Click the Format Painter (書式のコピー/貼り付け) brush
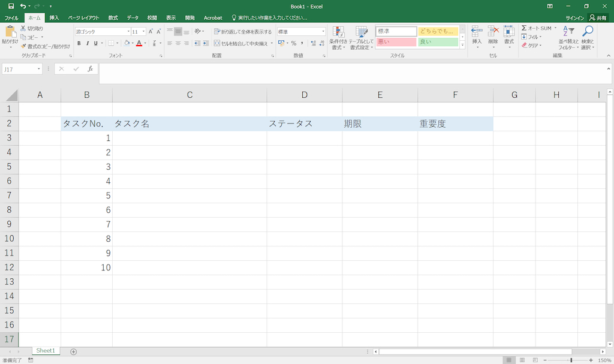 (46, 46)
